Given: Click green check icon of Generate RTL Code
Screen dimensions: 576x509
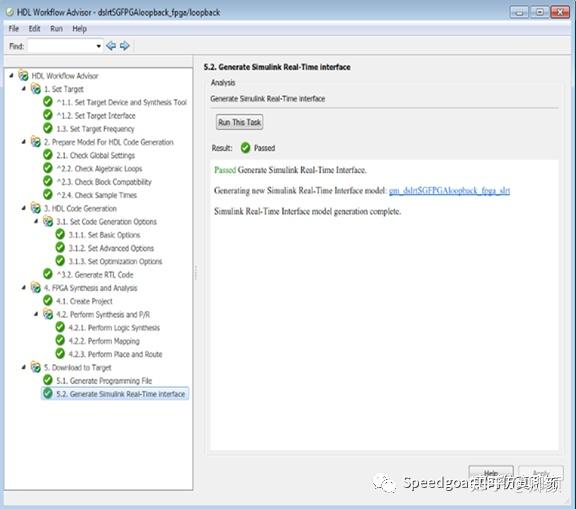Looking at the screenshot, I should pos(48,274).
